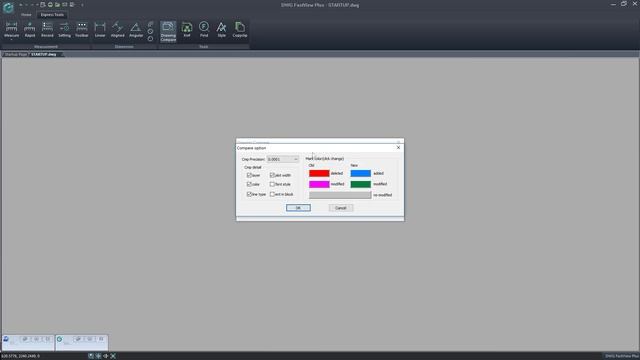This screenshot has height=360, width=640.
Task: Click third status bar icon after coordinates
Action: point(106,356)
